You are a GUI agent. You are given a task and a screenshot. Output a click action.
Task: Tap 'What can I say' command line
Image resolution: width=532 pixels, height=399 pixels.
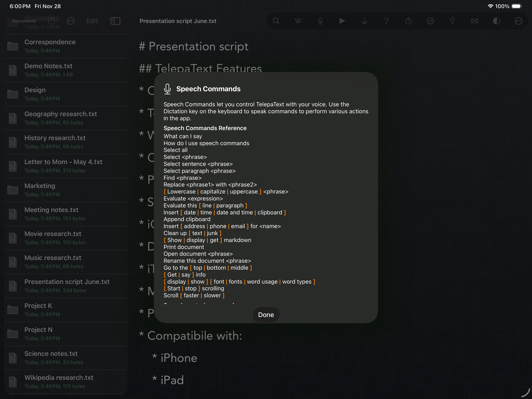[x=183, y=136]
